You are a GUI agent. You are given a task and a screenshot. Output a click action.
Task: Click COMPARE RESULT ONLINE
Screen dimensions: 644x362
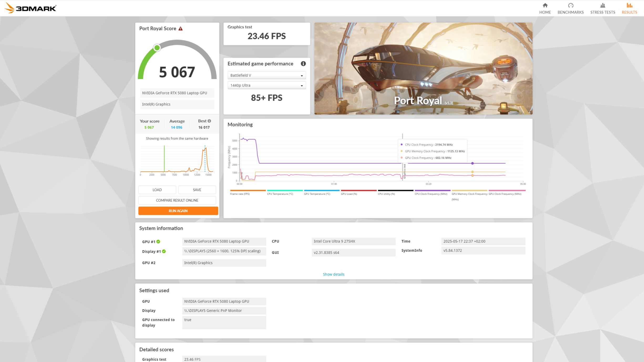click(x=177, y=200)
